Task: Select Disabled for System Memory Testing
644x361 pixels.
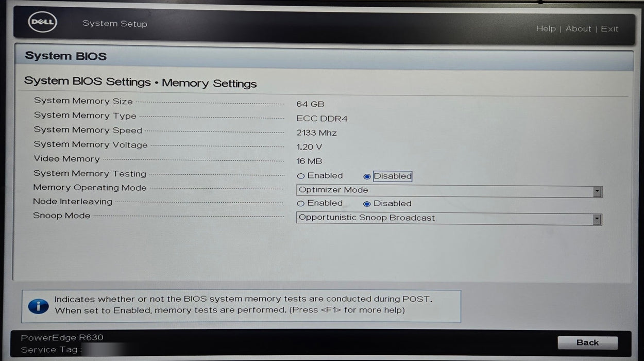Action: 367,176
